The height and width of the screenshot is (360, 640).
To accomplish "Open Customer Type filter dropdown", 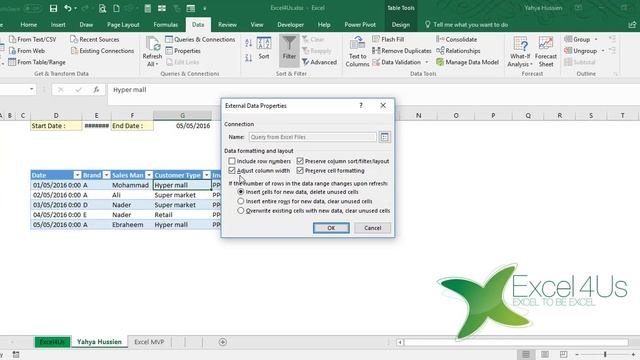I will [207, 175].
